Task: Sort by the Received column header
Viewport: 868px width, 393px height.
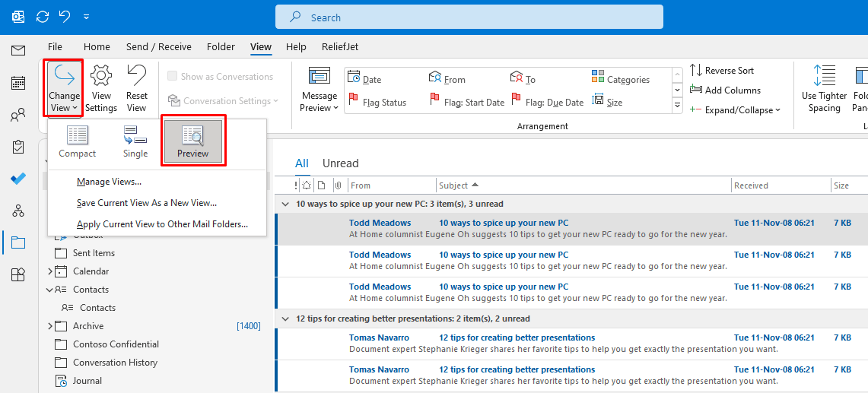Action: point(781,185)
